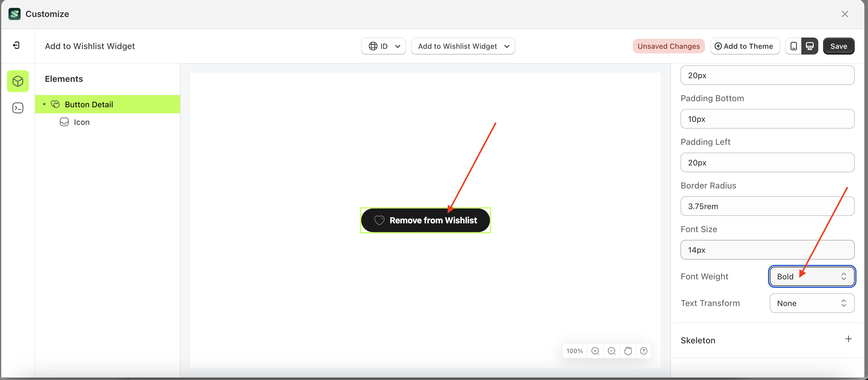The image size is (868, 380).
Task: Change Font Weight from Bold
Action: tap(811, 276)
